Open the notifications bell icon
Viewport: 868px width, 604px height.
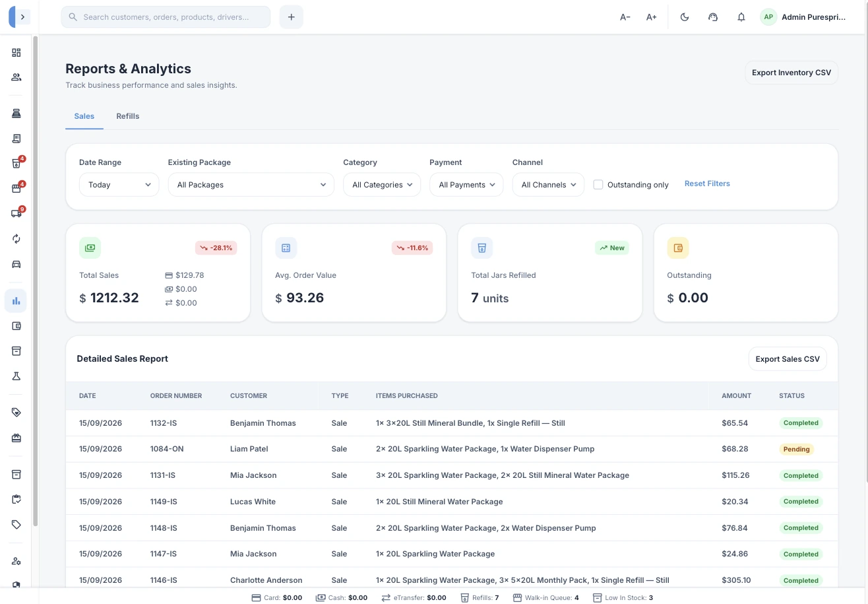741,17
